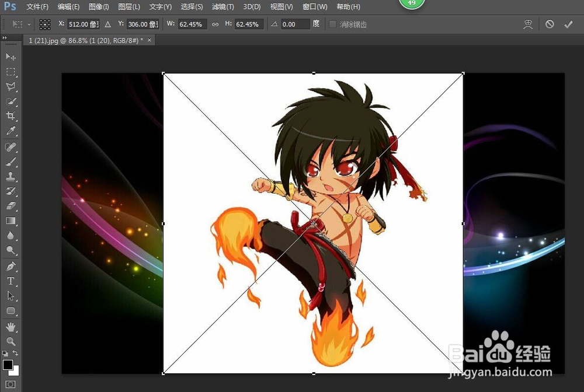Viewport: 584px width, 392px height.
Task: Select the Dodge tool
Action: point(11,250)
